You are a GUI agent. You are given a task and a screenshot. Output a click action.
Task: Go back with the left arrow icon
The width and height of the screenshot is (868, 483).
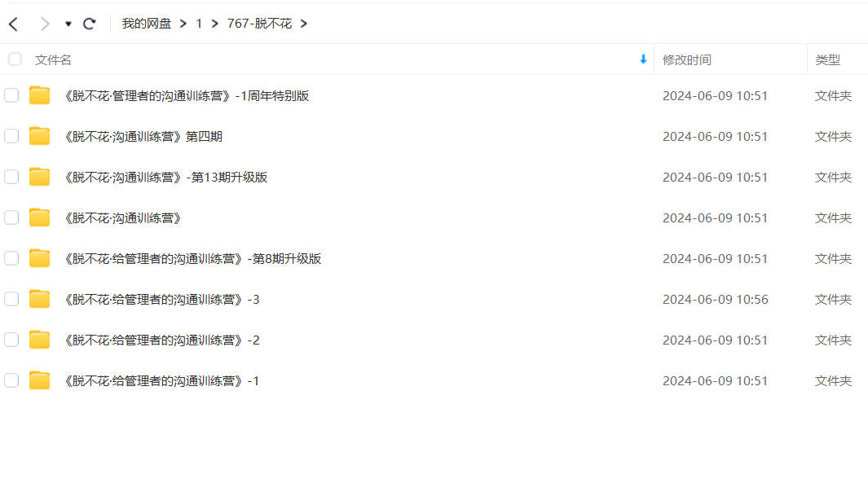click(14, 24)
